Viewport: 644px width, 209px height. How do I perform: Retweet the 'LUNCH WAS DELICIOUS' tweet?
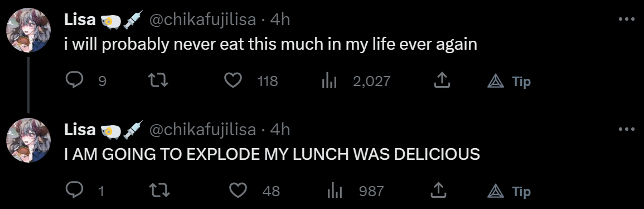coord(158,191)
